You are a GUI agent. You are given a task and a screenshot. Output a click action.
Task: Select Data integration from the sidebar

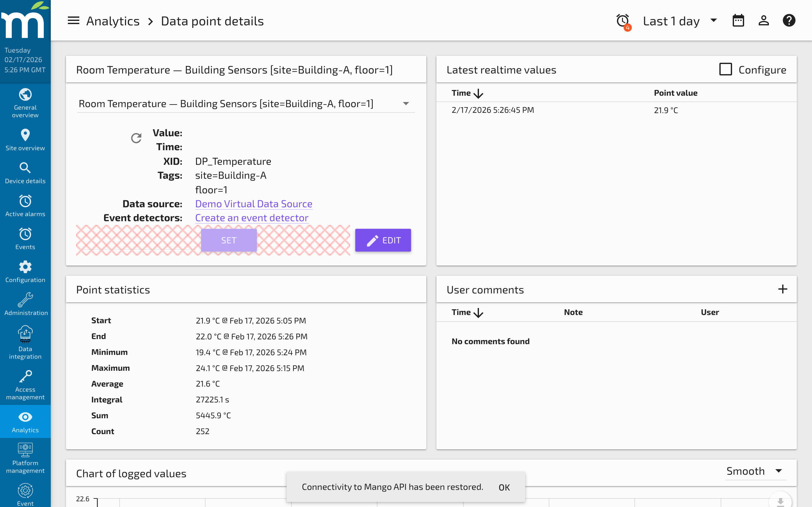(x=25, y=342)
